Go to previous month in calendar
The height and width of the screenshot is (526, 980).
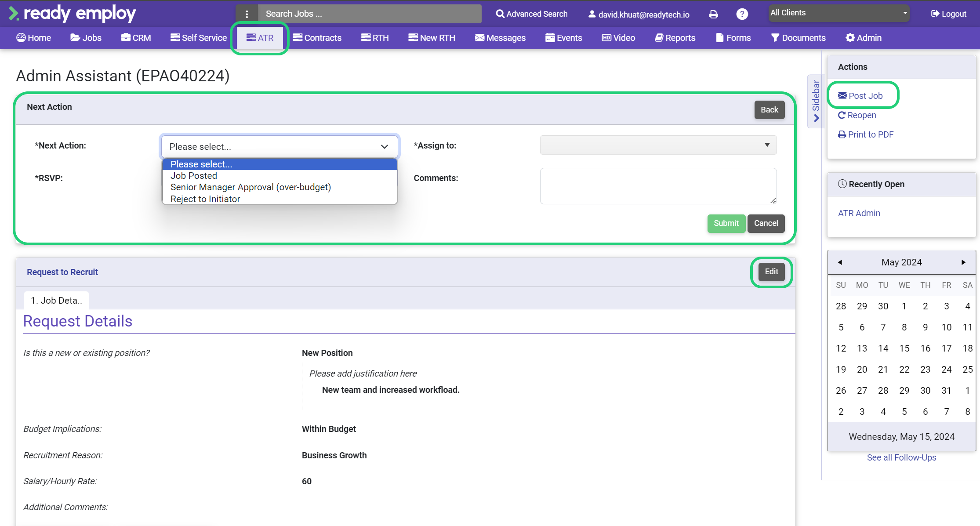(840, 262)
